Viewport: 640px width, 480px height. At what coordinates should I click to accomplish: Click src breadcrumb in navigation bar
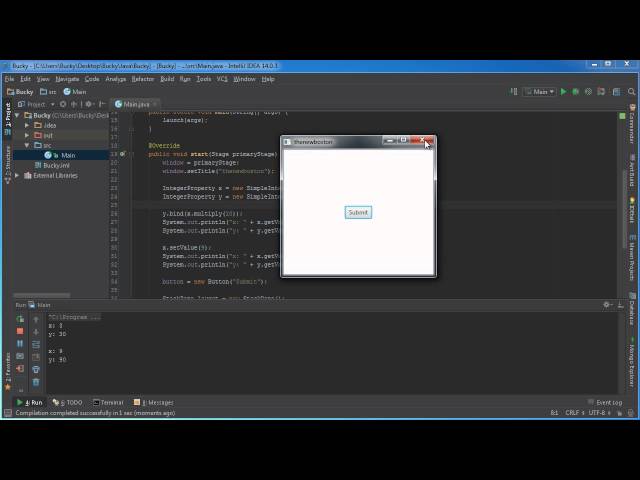48,92
